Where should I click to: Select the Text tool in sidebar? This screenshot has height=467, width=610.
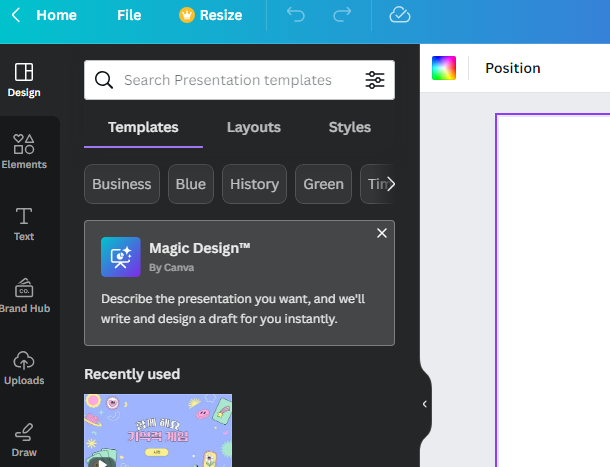click(x=24, y=224)
